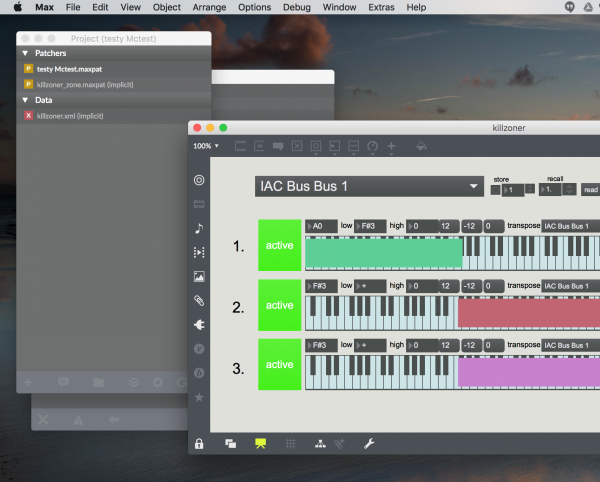Image resolution: width=600 pixels, height=482 pixels.
Task: Click the read button
Action: tap(590, 189)
